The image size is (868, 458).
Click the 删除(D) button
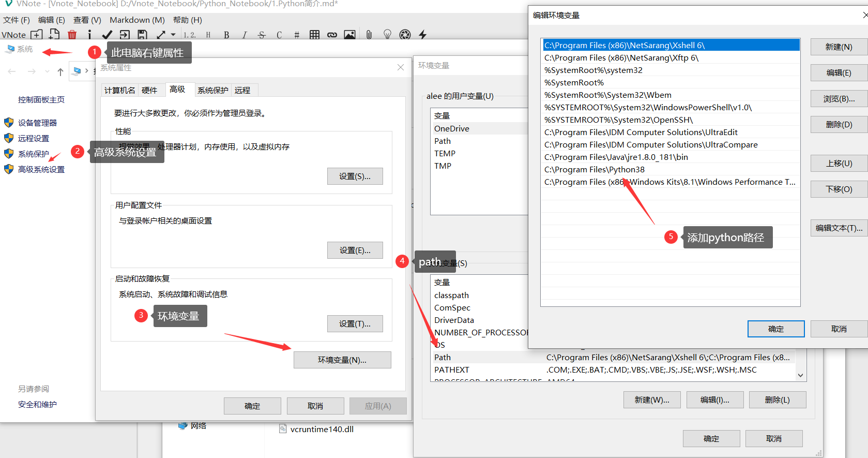tap(839, 125)
